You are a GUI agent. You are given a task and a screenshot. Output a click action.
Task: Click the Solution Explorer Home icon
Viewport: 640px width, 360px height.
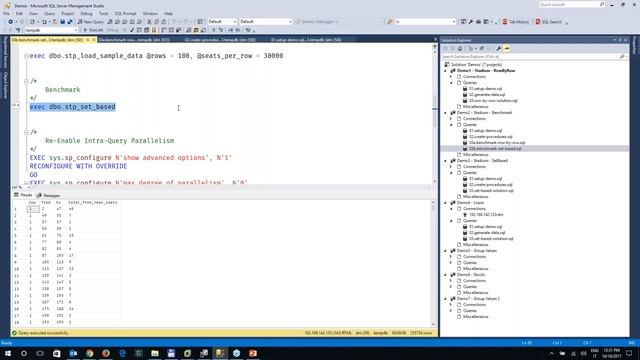coord(460,49)
